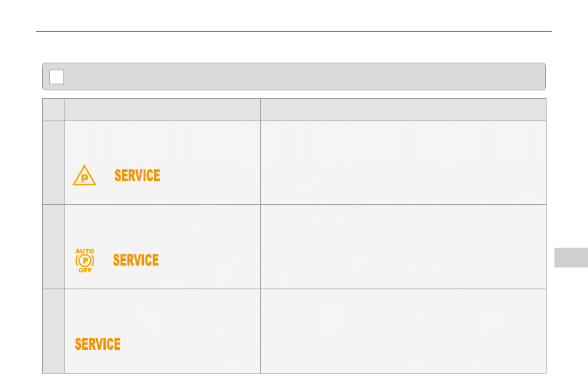The width and height of the screenshot is (588, 392).
Task: Click the wide right column header cell
Action: click(402, 109)
